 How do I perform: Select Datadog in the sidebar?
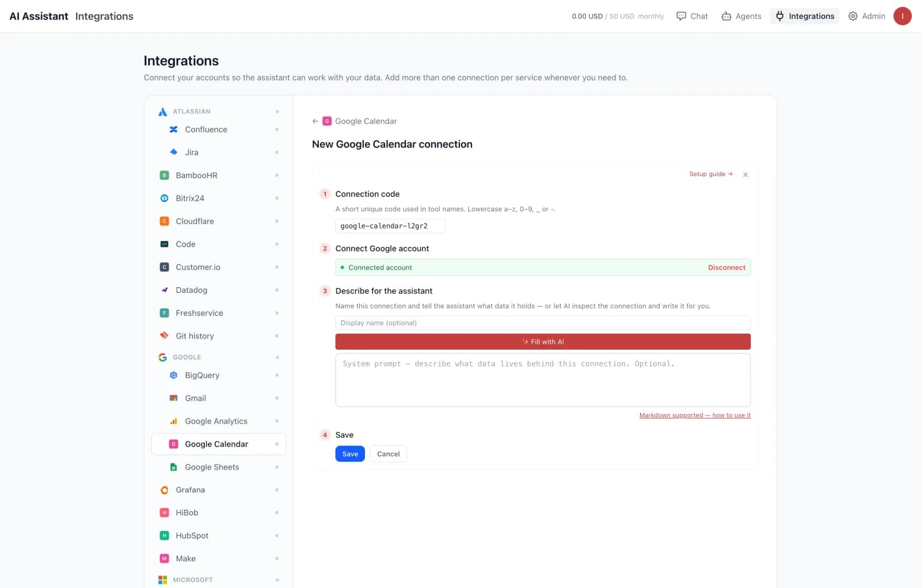218,290
